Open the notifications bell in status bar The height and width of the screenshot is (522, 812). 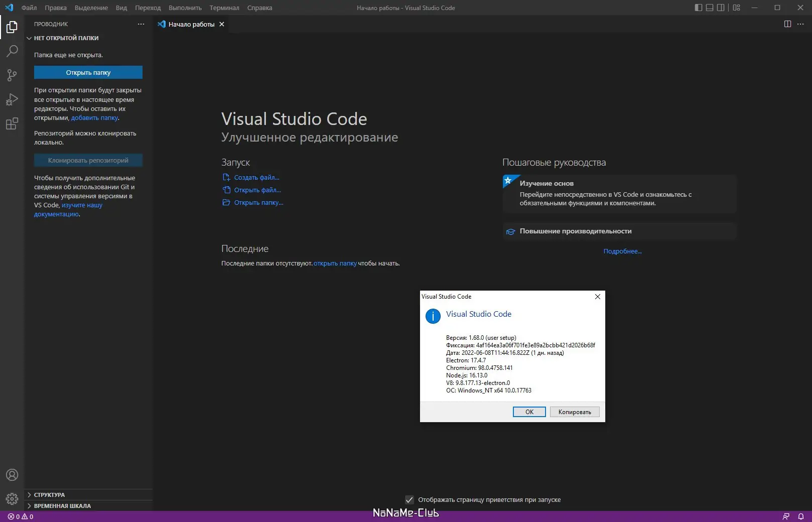point(801,516)
